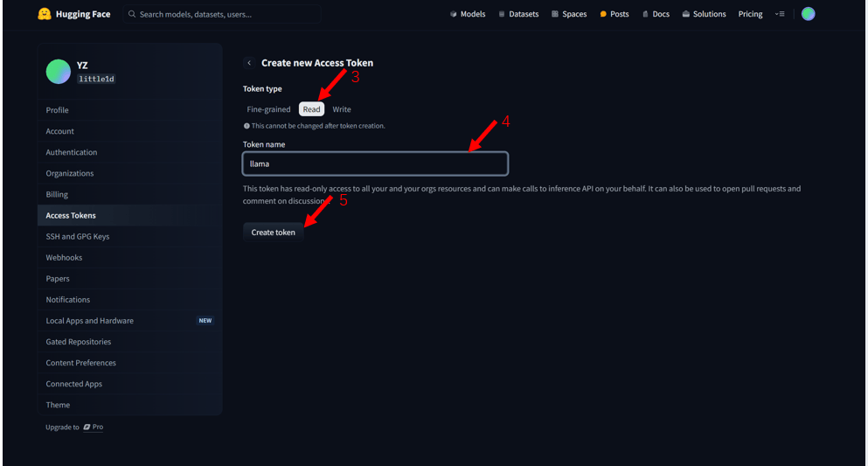Go to Gated Repositories settings
This screenshot has height=466, width=868.
[x=79, y=342]
